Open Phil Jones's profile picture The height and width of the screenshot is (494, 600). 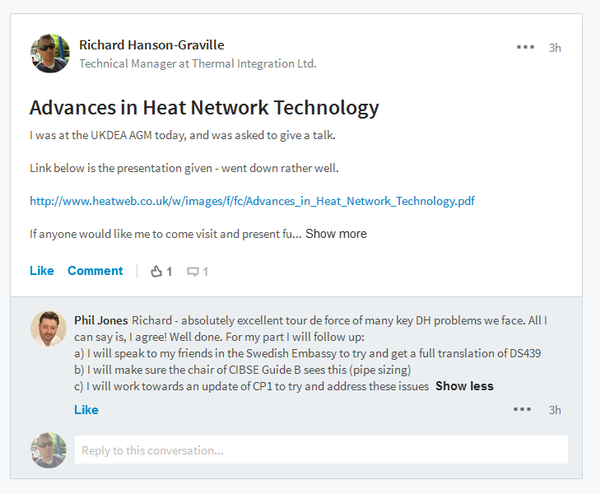49,329
